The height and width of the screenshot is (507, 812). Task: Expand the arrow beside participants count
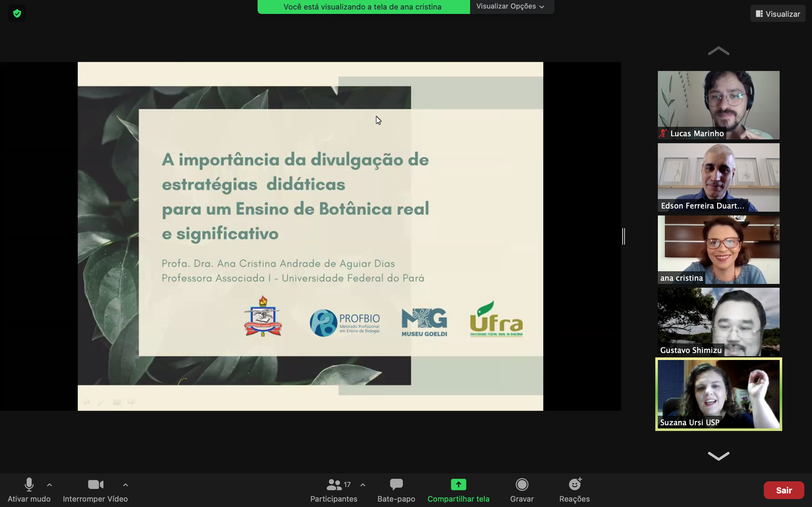click(x=363, y=485)
